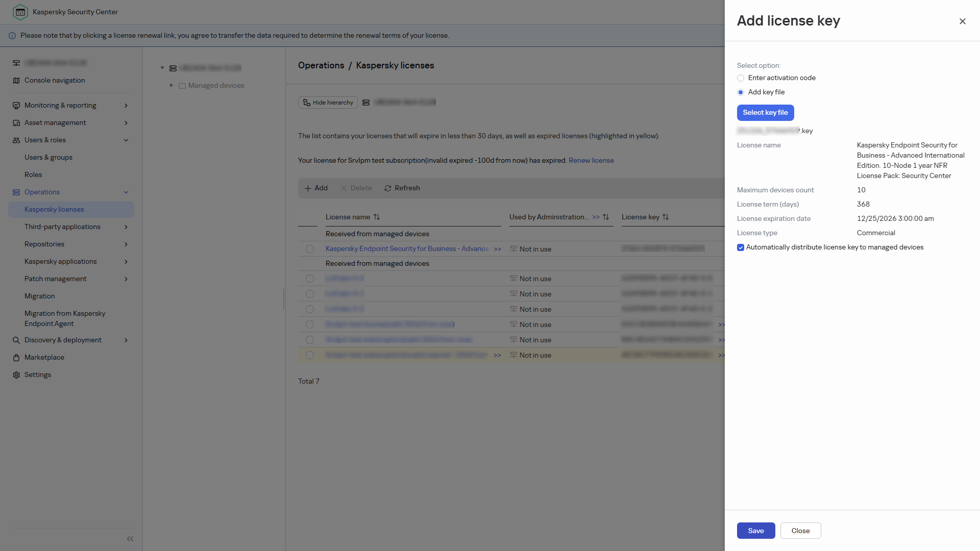Click the Marketplace bag icon

pos(16,358)
